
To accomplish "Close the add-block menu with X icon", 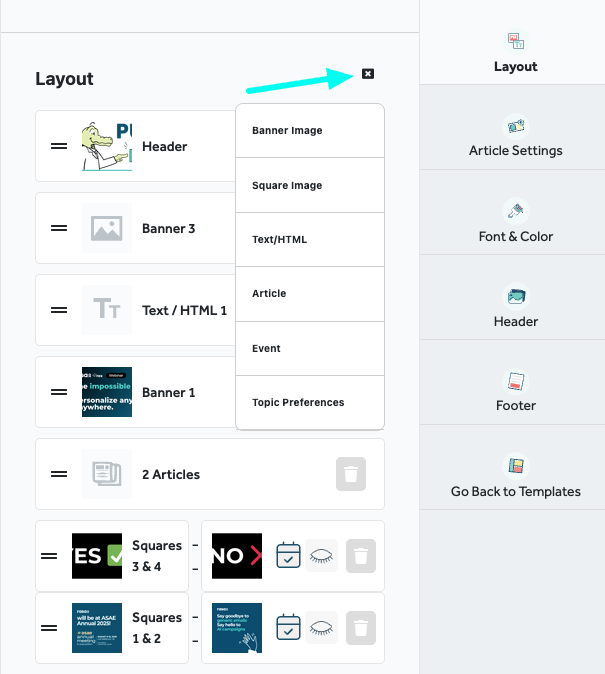I will (x=368, y=74).
